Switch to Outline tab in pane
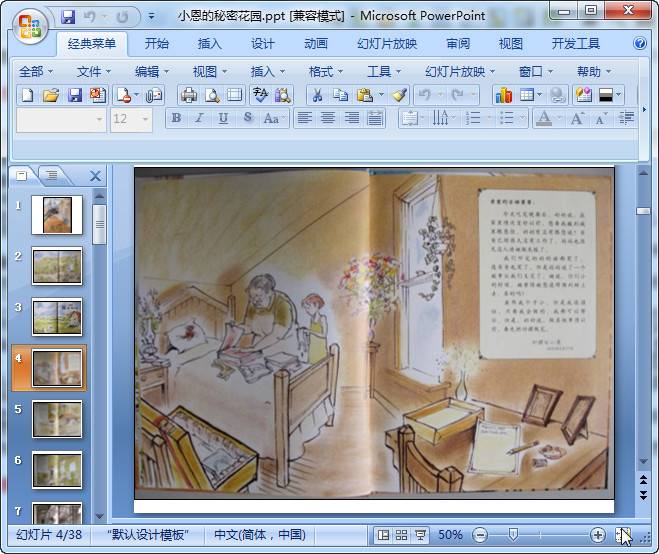659x554 pixels. pos(52,175)
